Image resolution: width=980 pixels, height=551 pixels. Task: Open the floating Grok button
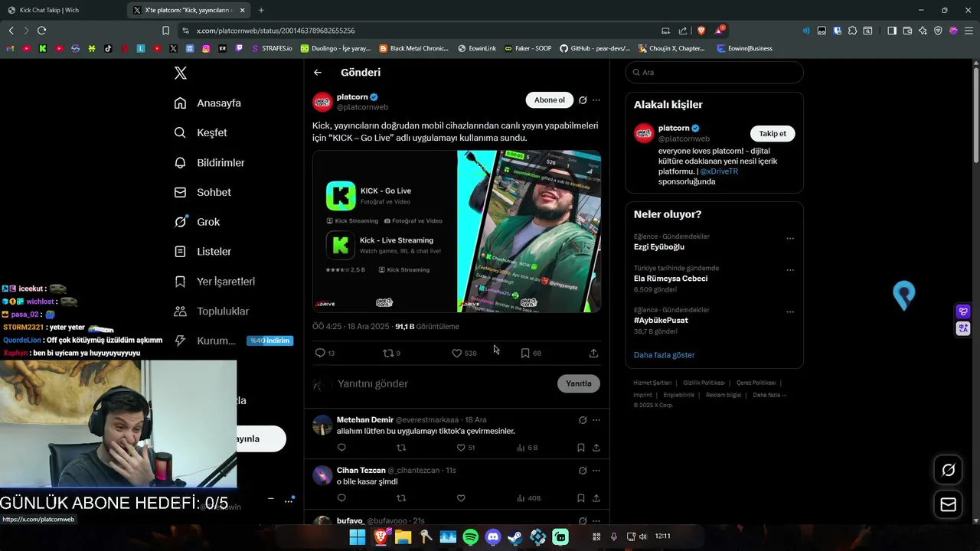click(948, 470)
